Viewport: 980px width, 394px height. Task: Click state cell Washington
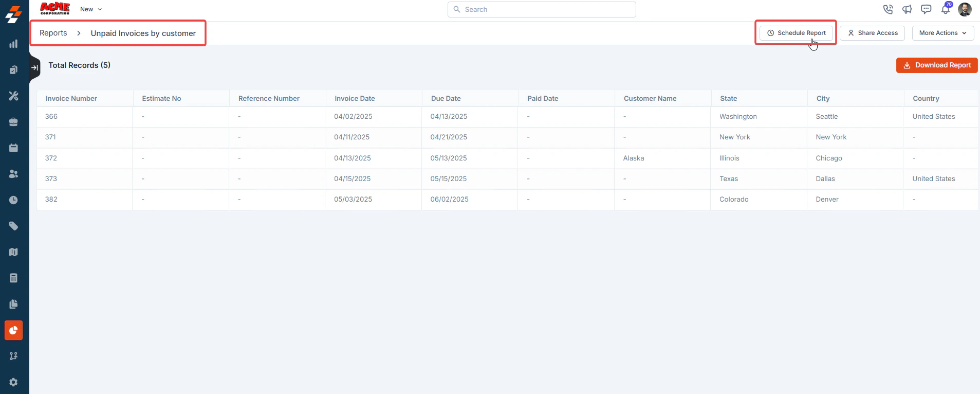(x=738, y=117)
